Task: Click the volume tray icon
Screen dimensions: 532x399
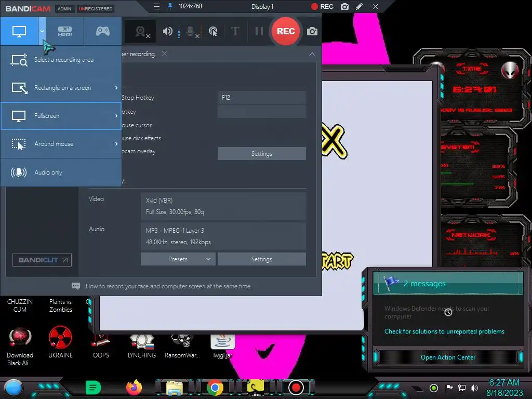Action: click(474, 388)
